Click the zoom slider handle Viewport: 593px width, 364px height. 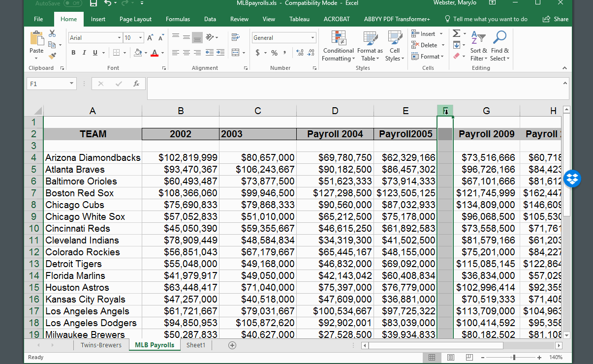[x=514, y=358]
